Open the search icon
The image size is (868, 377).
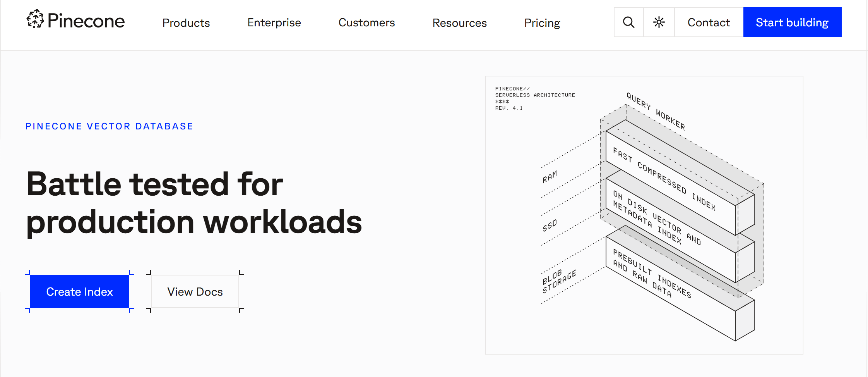point(629,22)
